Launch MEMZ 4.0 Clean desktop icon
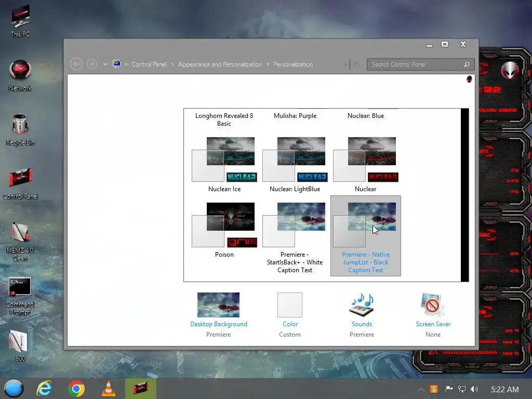 (x=20, y=242)
